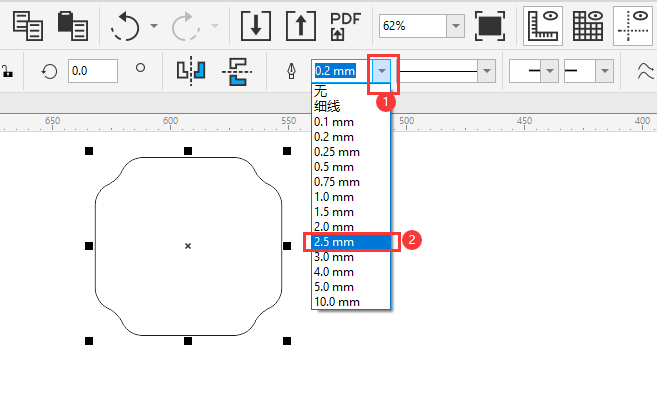Mirror the object vertically
Screen dimensions: 657x416
tap(237, 71)
